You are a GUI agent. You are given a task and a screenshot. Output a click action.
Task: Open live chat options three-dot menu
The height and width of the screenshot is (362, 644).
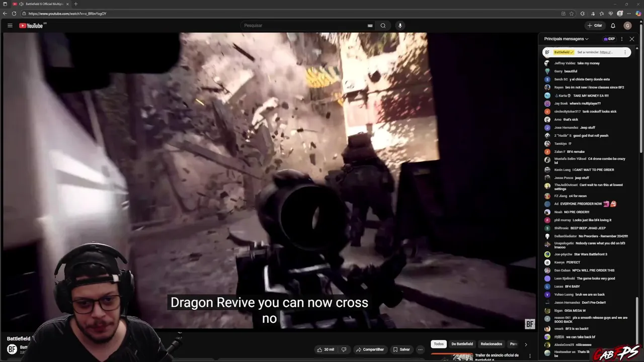622,39
